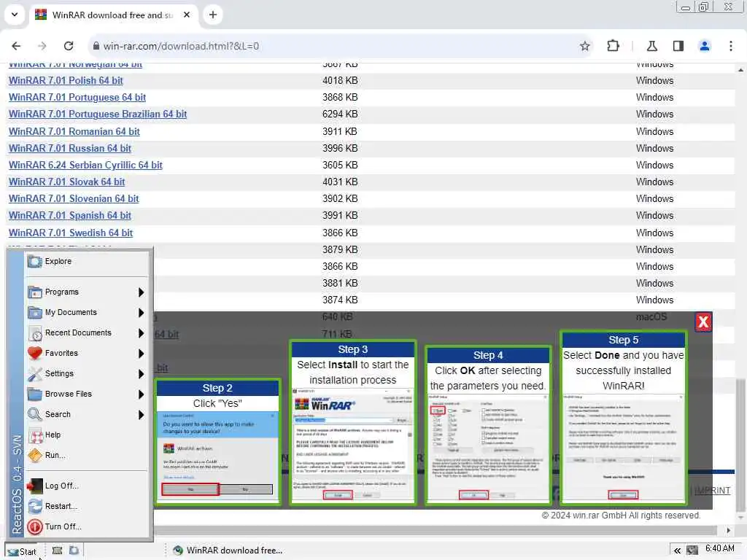The image size is (747, 560).
Task: Open Recent Documents in the Start menu
Action: 87,332
